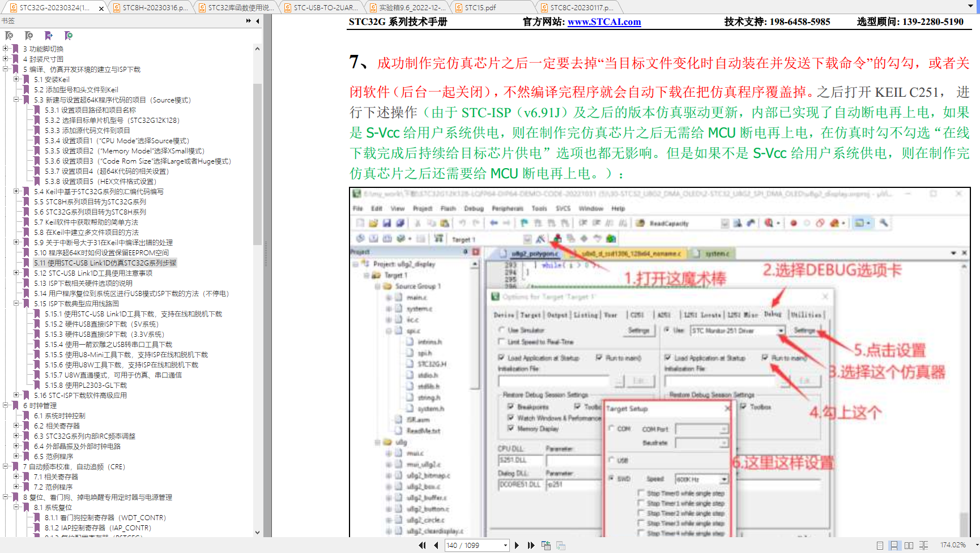
Task: Click the next view icon beside page navigation
Action: pyautogui.click(x=561, y=545)
